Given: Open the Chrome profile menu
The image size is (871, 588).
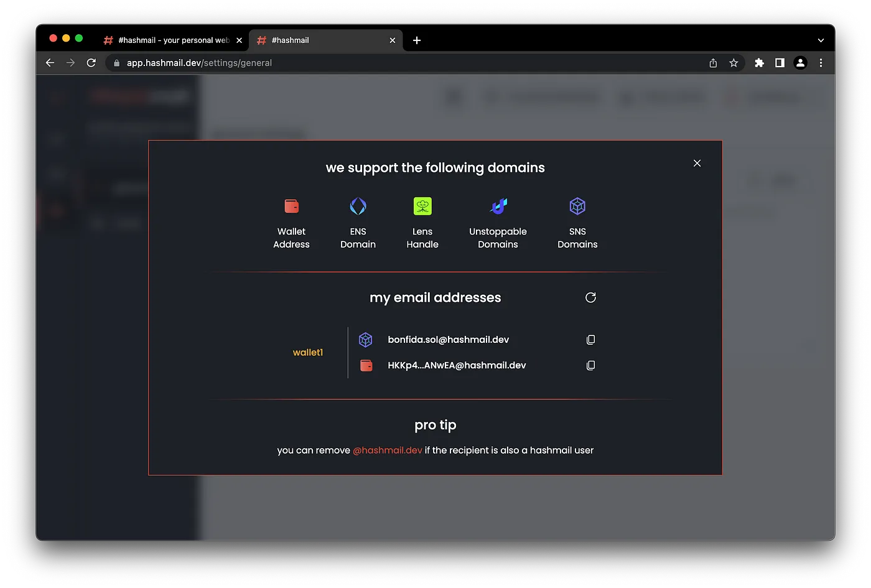Looking at the screenshot, I should (801, 63).
